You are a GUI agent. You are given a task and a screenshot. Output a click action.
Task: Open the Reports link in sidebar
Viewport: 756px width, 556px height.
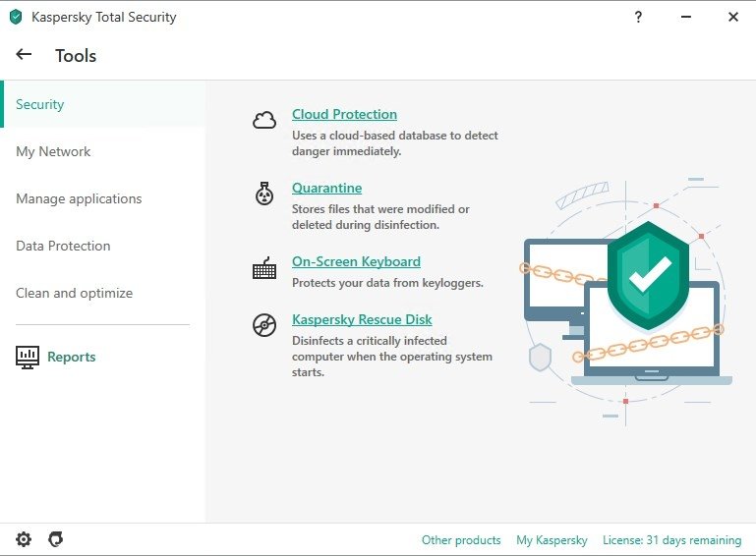pyautogui.click(x=72, y=357)
